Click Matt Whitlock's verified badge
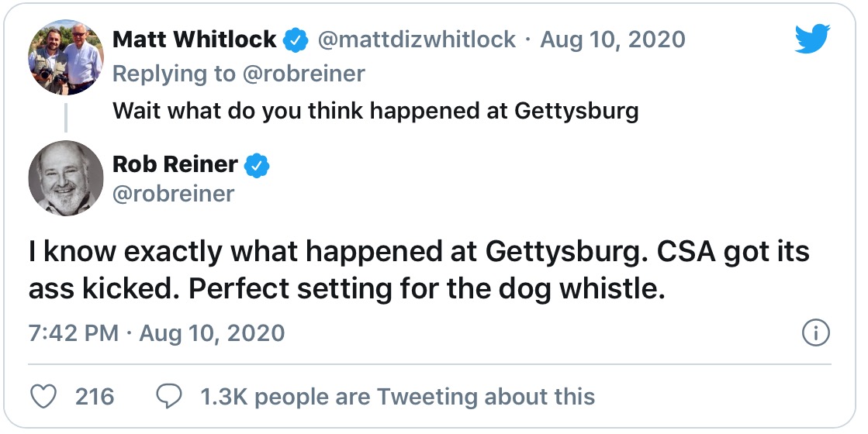 click(296, 40)
